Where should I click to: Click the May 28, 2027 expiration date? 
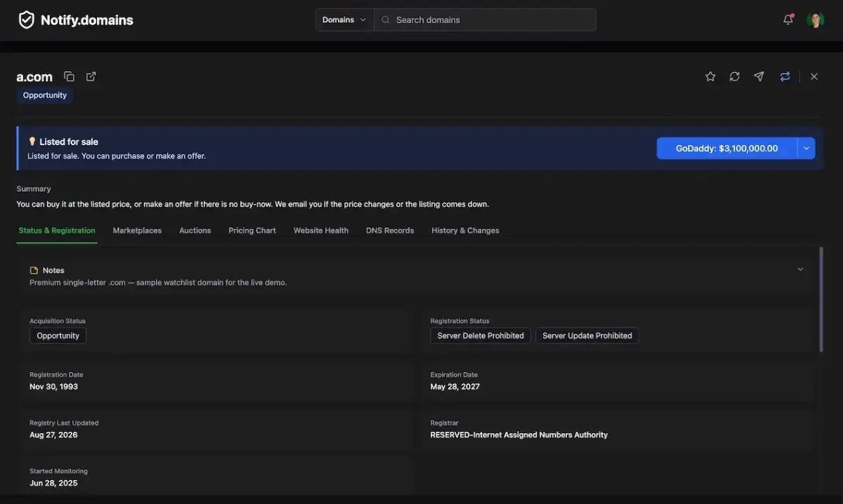pos(455,387)
